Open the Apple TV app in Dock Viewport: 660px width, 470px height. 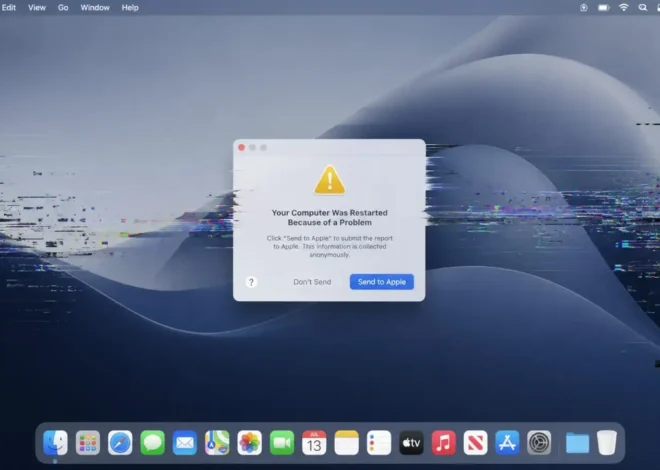[x=411, y=443]
